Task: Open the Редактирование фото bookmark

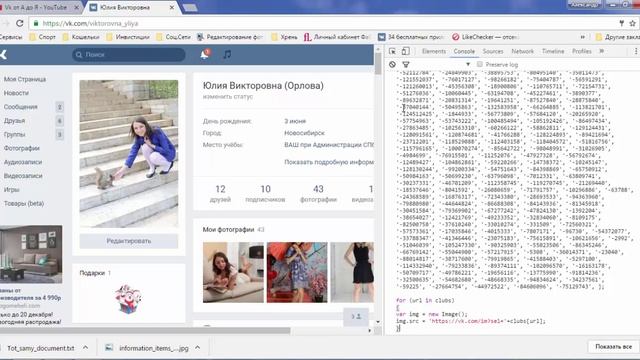Action: [230, 37]
